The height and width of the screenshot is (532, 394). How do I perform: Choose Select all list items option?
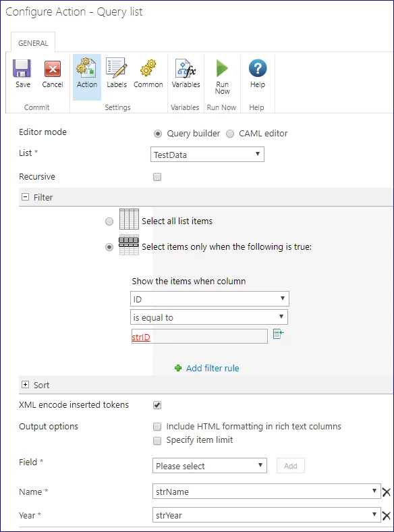(109, 221)
